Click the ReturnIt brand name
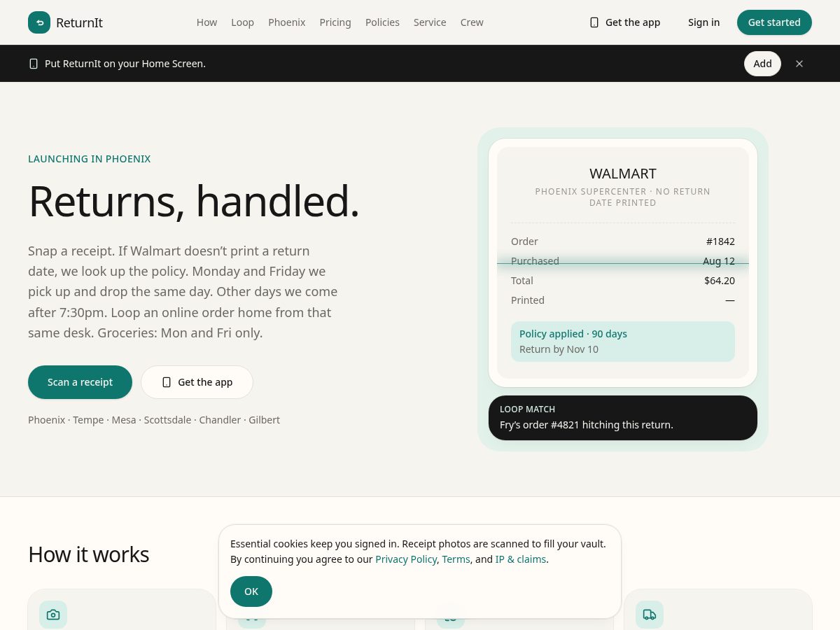 click(x=79, y=22)
